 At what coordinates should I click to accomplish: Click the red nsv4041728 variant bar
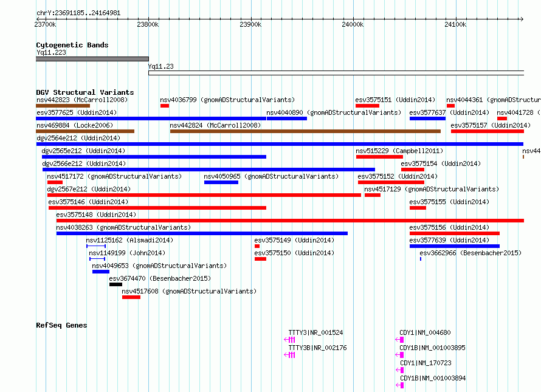click(502, 119)
